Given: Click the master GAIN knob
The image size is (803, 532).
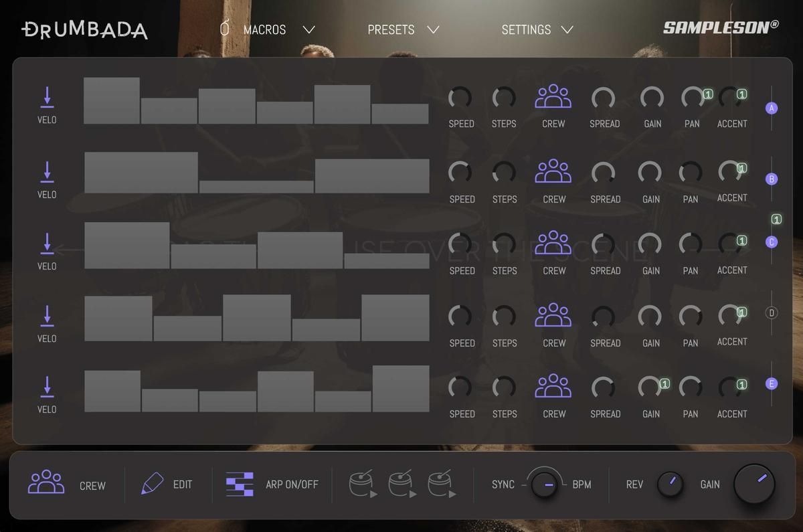Looking at the screenshot, I should pos(754,484).
